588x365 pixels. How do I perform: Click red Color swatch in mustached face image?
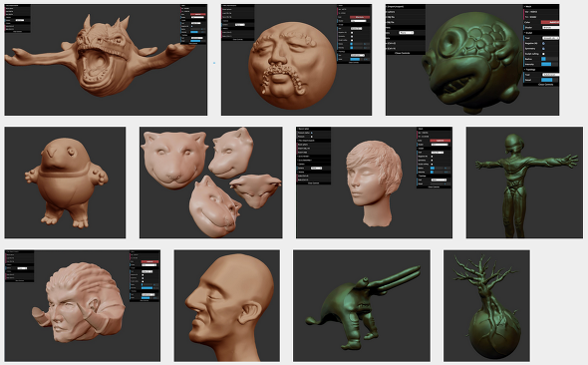[359, 17]
